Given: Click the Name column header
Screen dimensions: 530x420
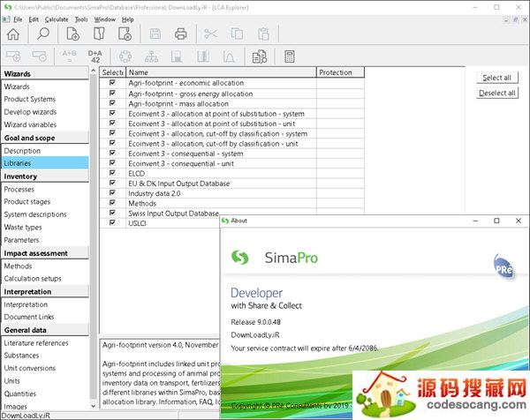Looking at the screenshot, I should pos(221,72).
